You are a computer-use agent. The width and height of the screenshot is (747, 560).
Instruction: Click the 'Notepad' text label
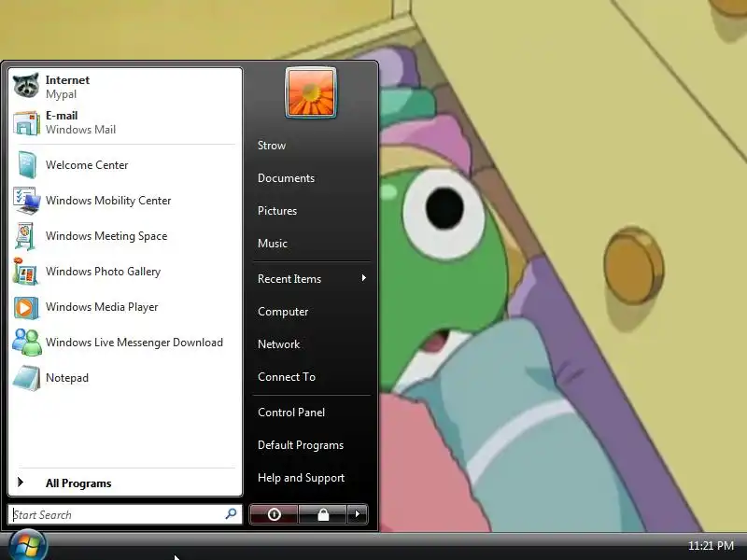point(67,378)
